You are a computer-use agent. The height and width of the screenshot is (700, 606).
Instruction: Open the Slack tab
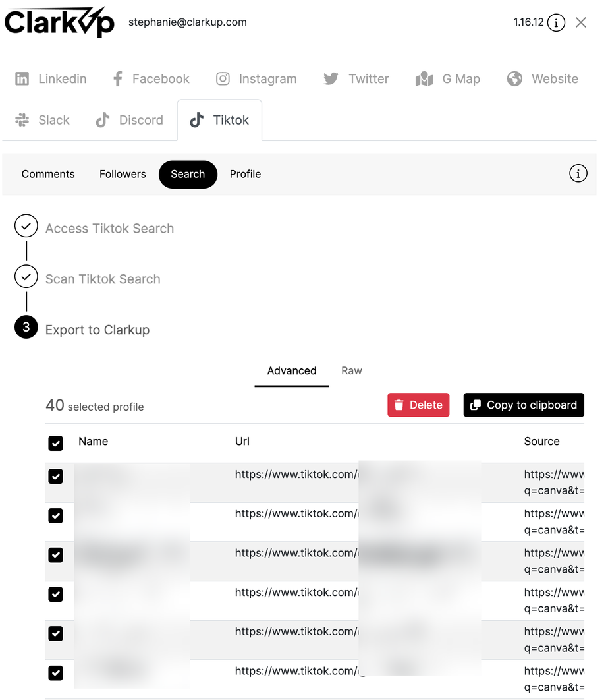pos(42,120)
